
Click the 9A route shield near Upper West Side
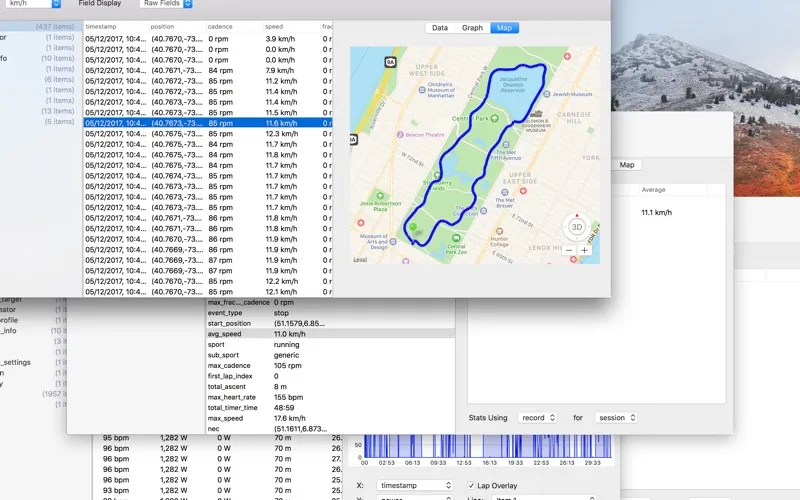390,62
